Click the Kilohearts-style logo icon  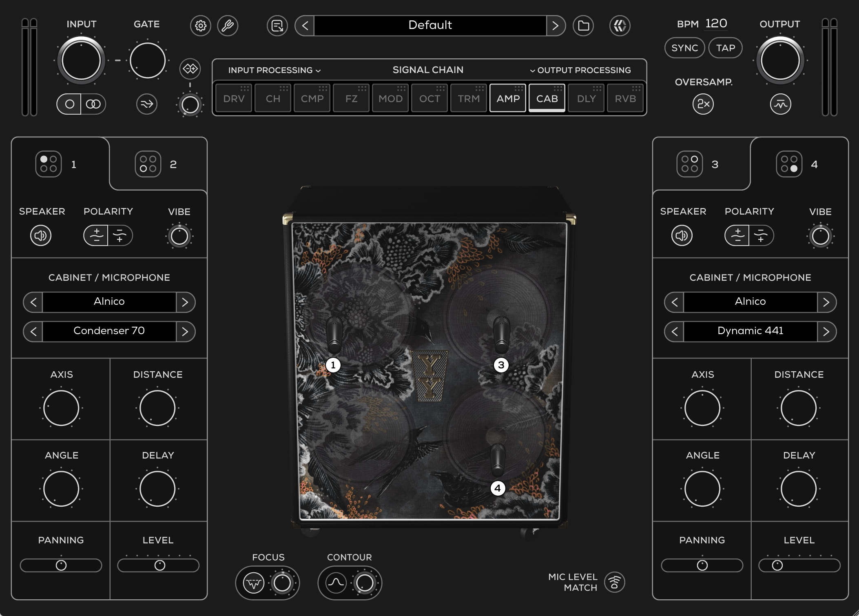pos(620,26)
